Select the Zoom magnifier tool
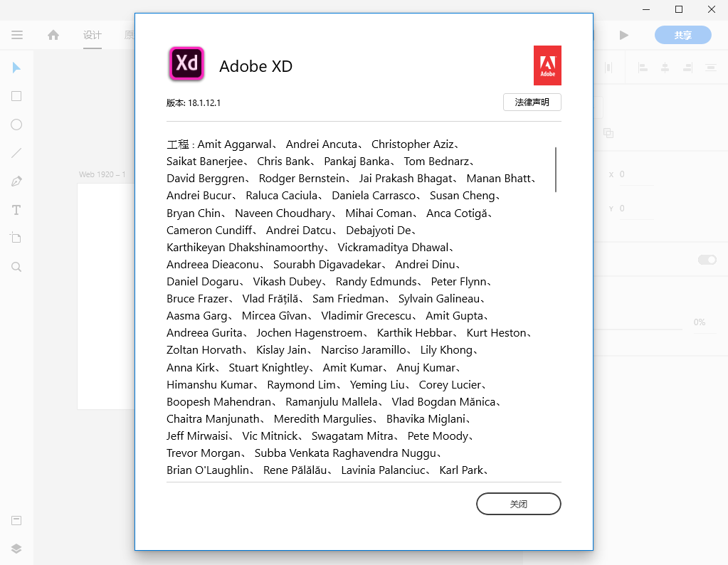The height and width of the screenshot is (565, 728). 16,267
